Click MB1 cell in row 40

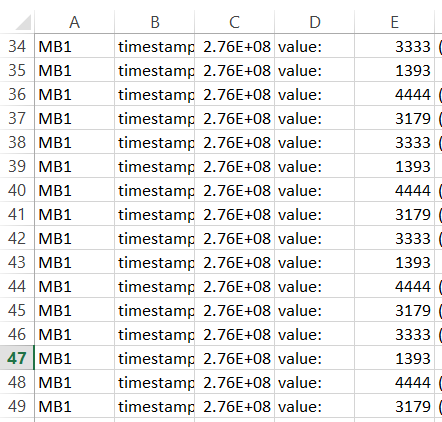pyautogui.click(x=74, y=190)
